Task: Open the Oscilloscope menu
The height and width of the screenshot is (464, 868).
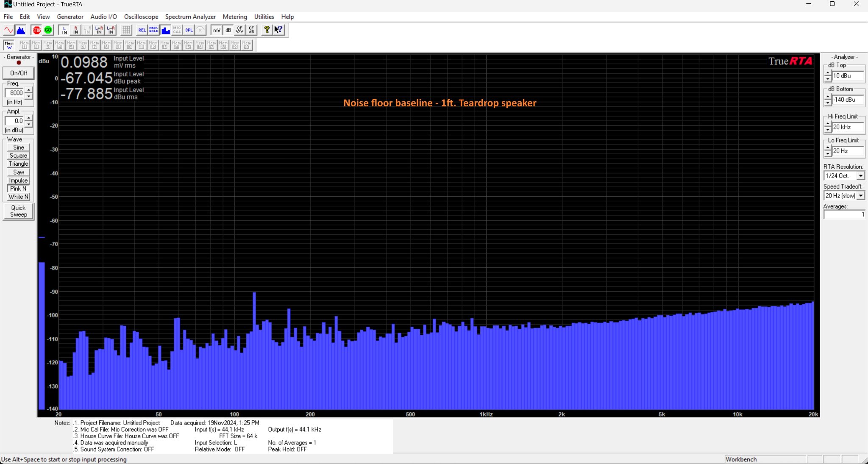Action: 141,17
